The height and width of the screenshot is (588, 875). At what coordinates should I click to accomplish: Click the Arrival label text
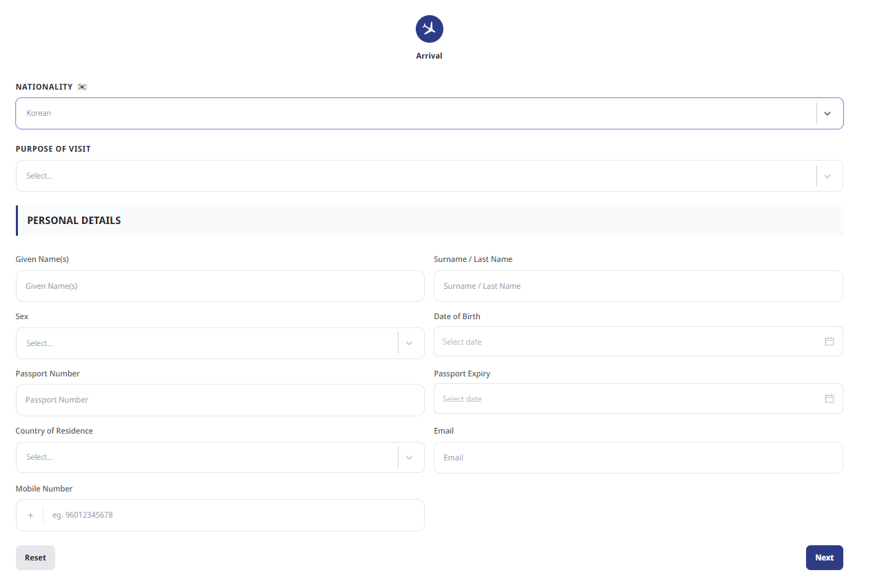coord(429,56)
